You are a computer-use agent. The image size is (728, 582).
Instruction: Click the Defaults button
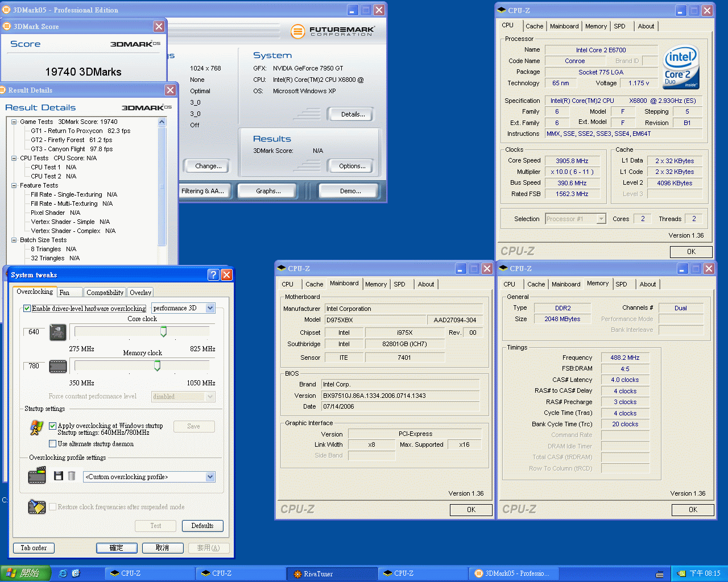pos(202,526)
